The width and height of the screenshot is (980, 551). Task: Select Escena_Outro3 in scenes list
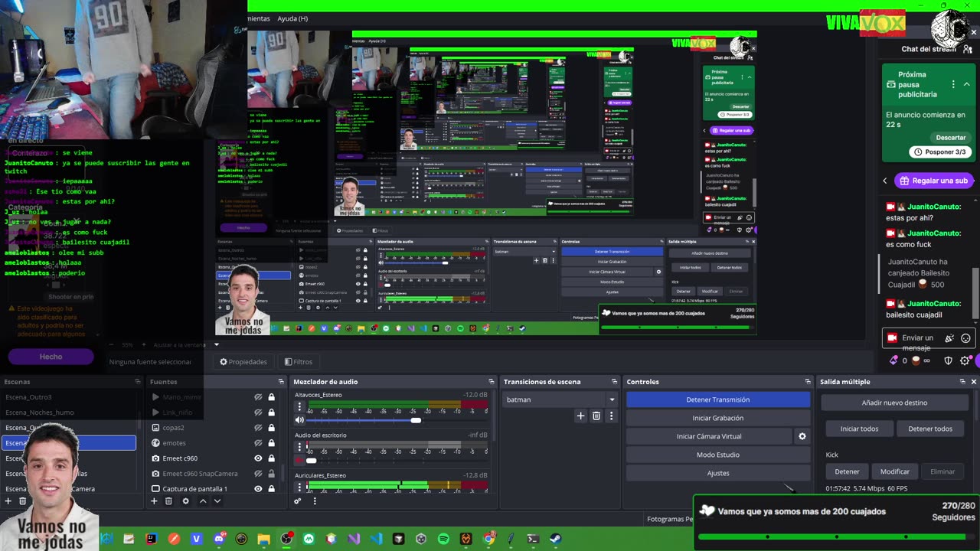(69, 397)
